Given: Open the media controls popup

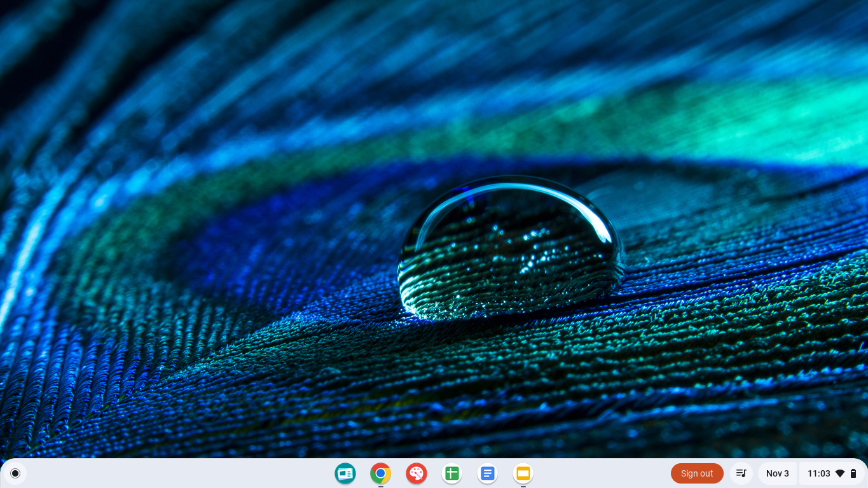Looking at the screenshot, I should click(x=741, y=473).
